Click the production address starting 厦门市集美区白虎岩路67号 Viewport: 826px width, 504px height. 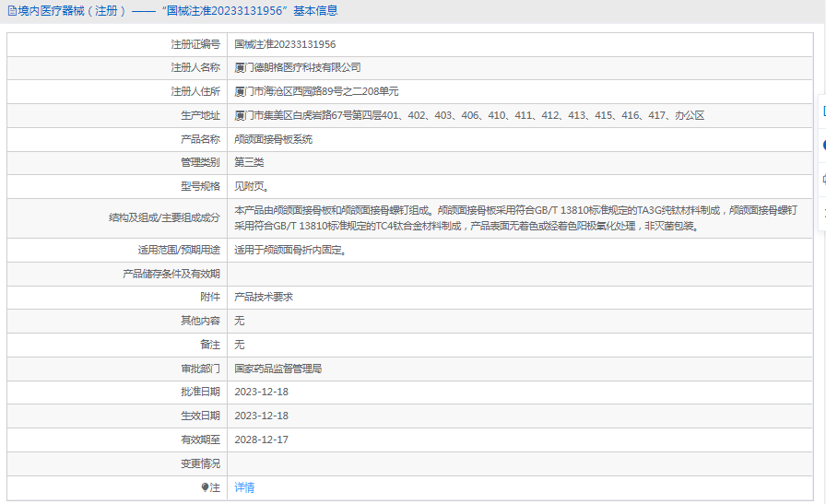click(x=469, y=115)
